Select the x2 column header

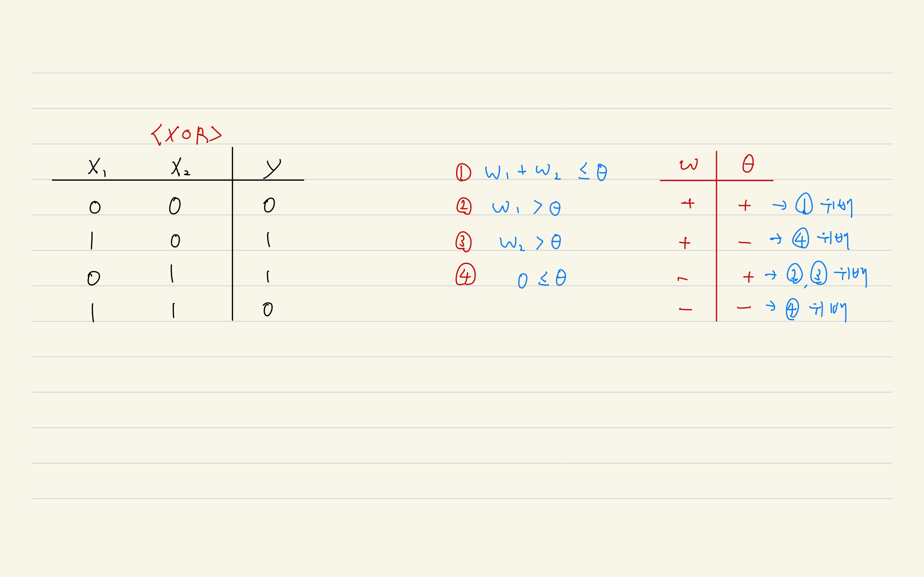[180, 167]
